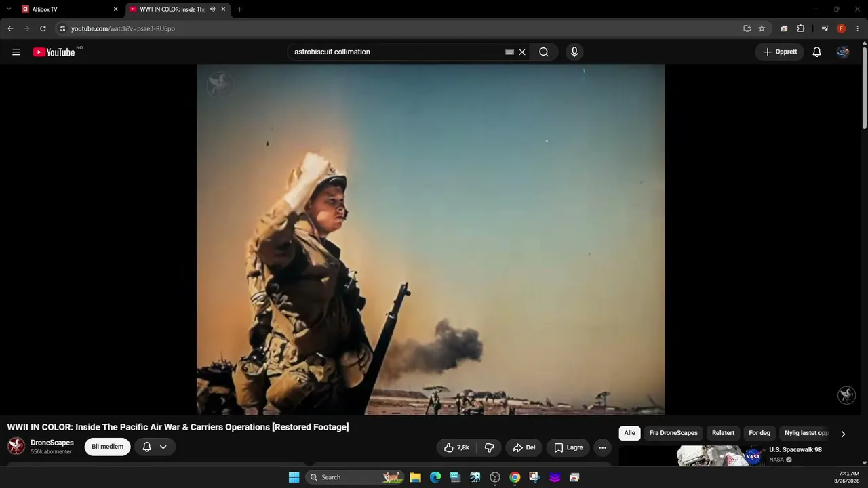The image size is (868, 488).
Task: Click the Opprett create button
Action: 780,52
